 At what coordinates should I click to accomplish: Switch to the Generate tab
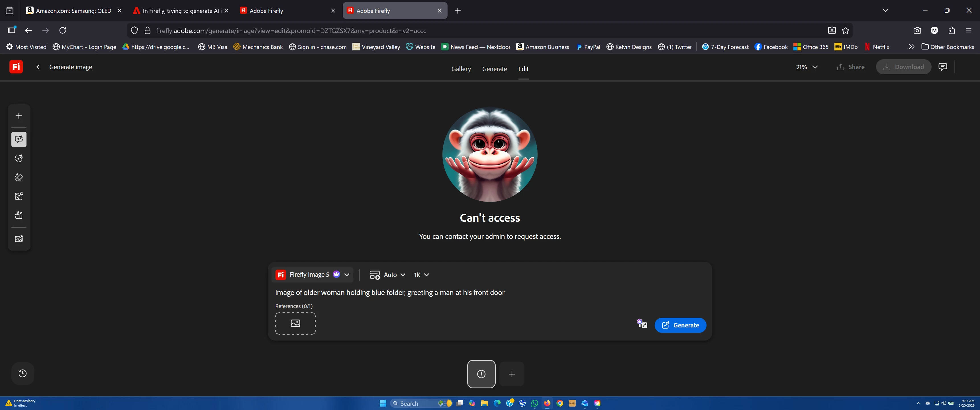(494, 69)
